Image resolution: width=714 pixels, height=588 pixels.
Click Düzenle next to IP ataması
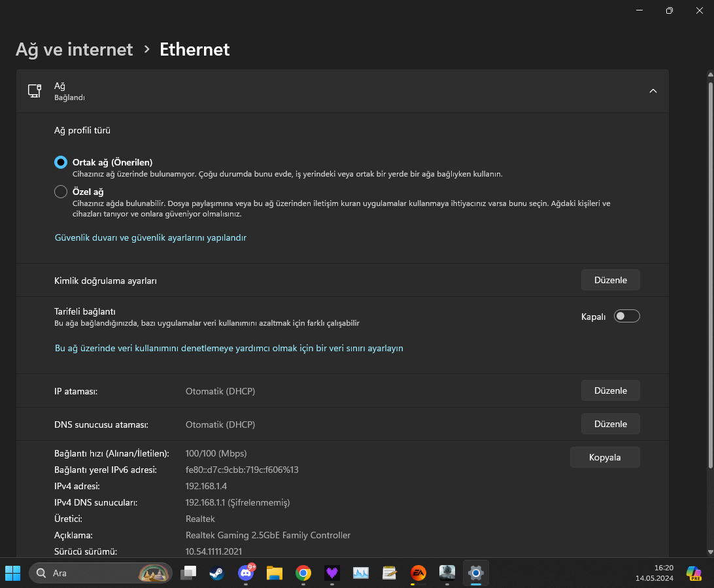point(610,390)
